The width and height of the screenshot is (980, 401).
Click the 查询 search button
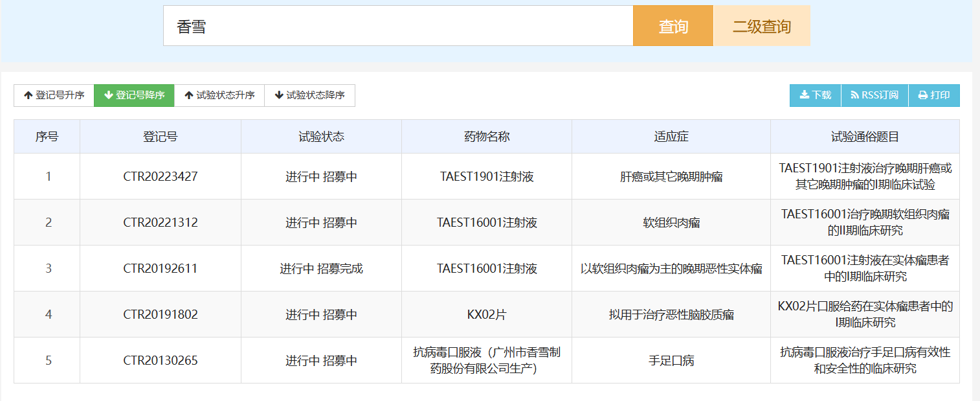pyautogui.click(x=673, y=26)
